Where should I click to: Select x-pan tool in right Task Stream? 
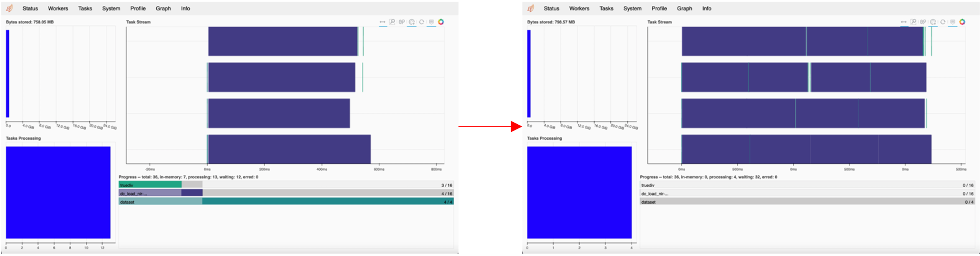click(x=904, y=22)
